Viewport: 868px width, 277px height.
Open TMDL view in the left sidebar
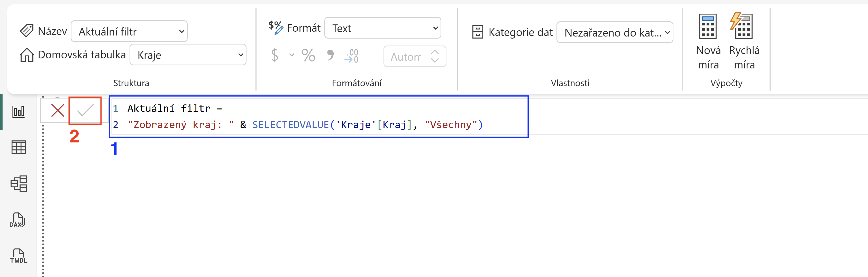pyautogui.click(x=19, y=256)
